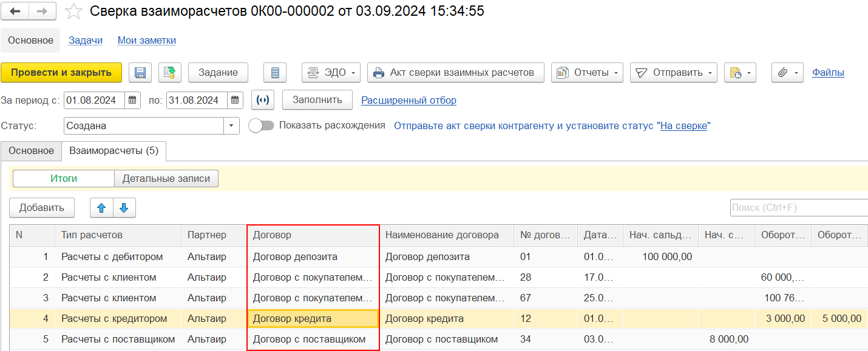This screenshot has width=868, height=351.
Task: Sort by Тип расчетов column header
Action: click(x=118, y=235)
